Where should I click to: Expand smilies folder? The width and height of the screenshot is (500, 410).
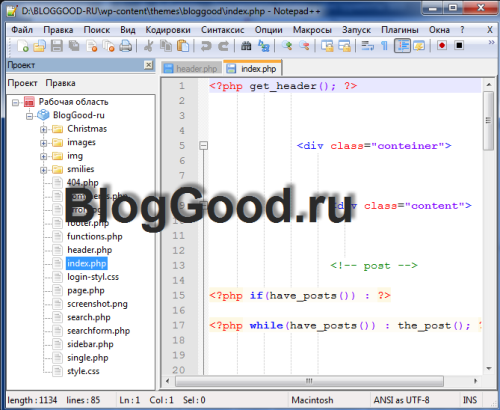pyautogui.click(x=43, y=170)
